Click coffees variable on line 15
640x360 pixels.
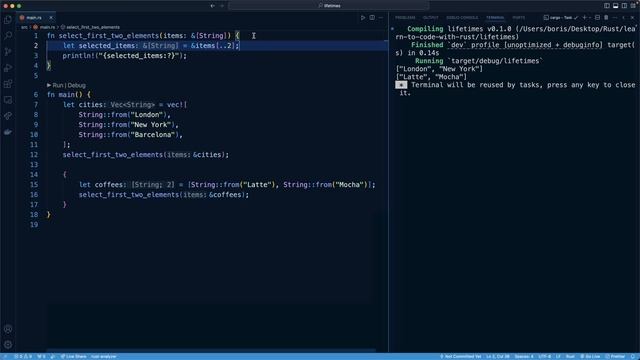click(109, 185)
